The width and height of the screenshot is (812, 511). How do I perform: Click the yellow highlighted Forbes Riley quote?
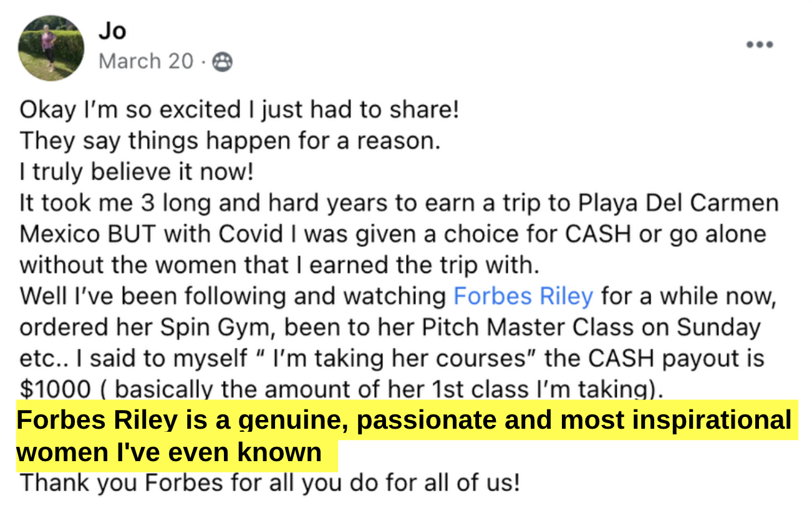pos(407,436)
